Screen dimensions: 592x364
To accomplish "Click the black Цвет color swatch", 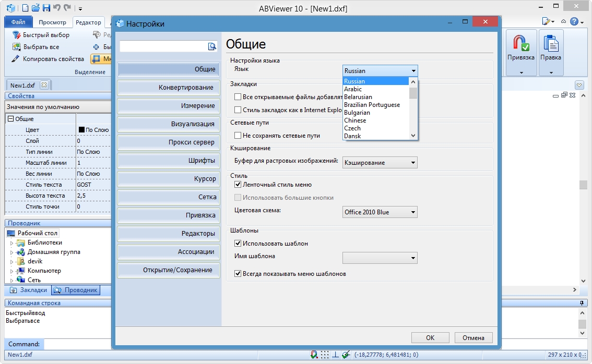I will (x=81, y=130).
